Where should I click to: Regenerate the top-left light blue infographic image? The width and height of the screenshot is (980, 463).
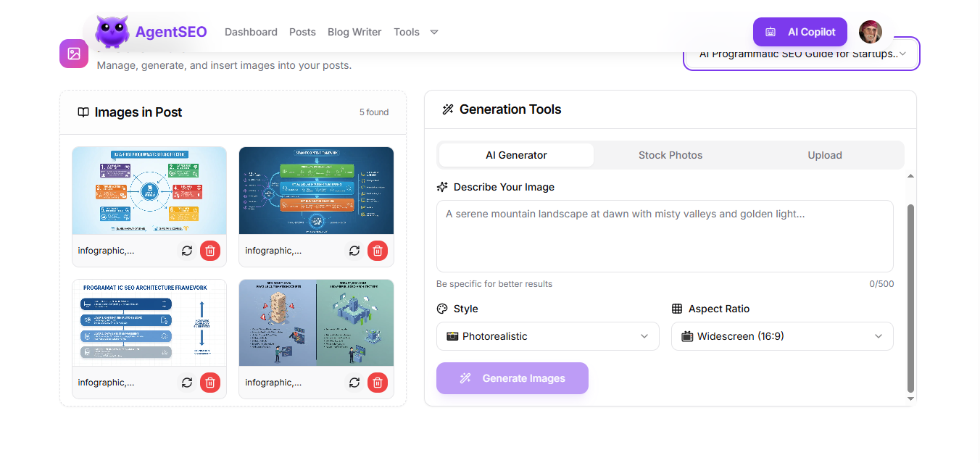tap(187, 251)
